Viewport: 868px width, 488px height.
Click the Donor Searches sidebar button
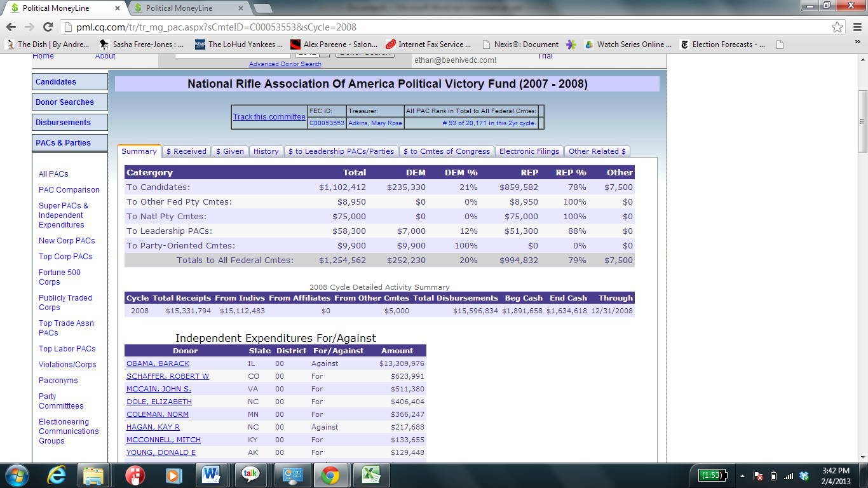tap(70, 102)
